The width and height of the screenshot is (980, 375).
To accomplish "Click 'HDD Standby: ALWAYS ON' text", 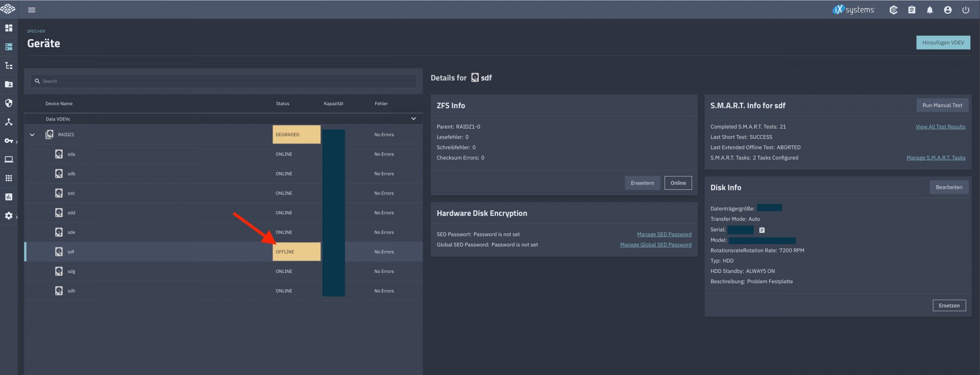I will point(742,271).
